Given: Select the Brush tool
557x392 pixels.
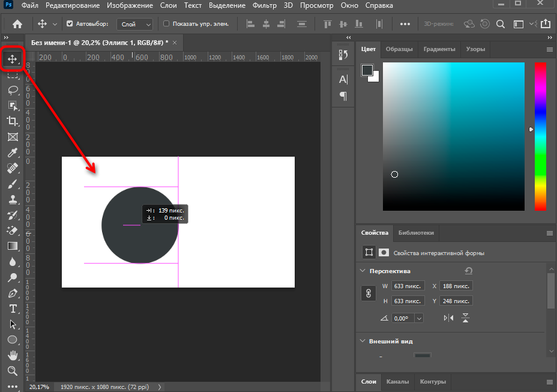Looking at the screenshot, I should (13, 184).
